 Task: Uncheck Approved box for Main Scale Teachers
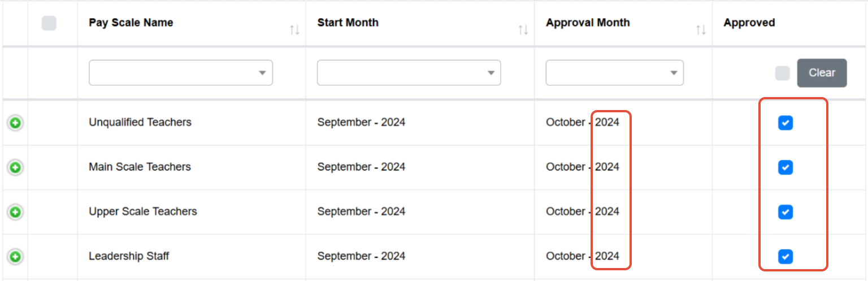tap(785, 168)
